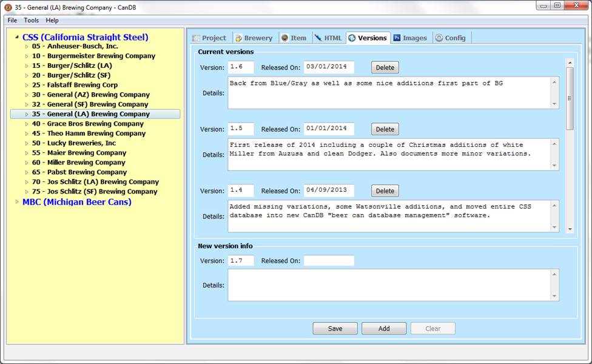
Task: Expand the 40 - Grace Bros Brewing Company node
Action: (x=27, y=124)
